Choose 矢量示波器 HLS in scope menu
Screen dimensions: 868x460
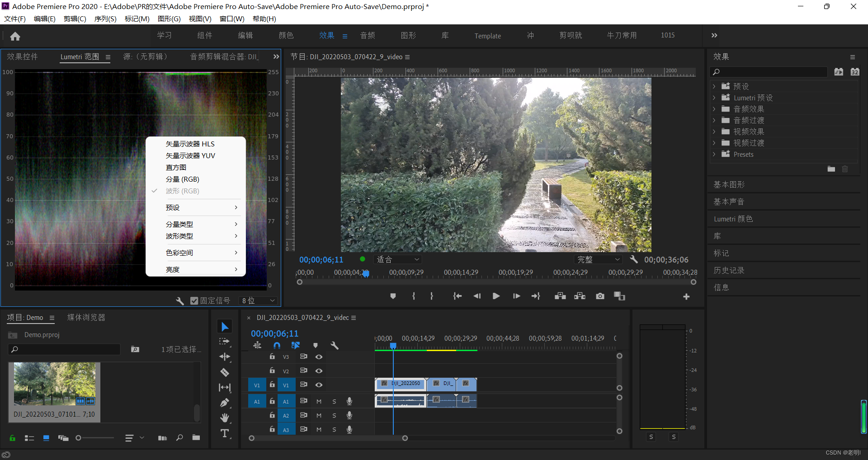click(x=190, y=144)
